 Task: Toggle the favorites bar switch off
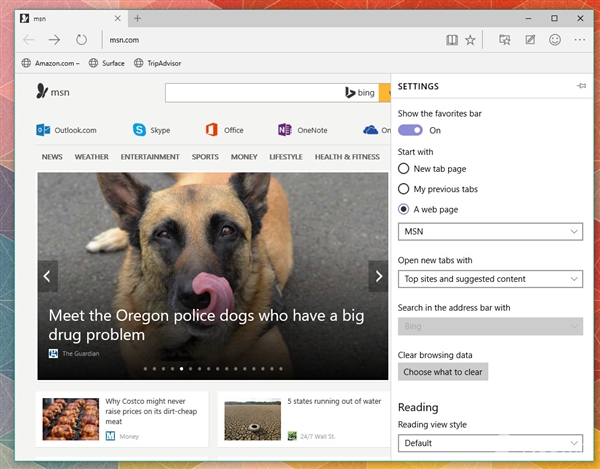click(410, 130)
